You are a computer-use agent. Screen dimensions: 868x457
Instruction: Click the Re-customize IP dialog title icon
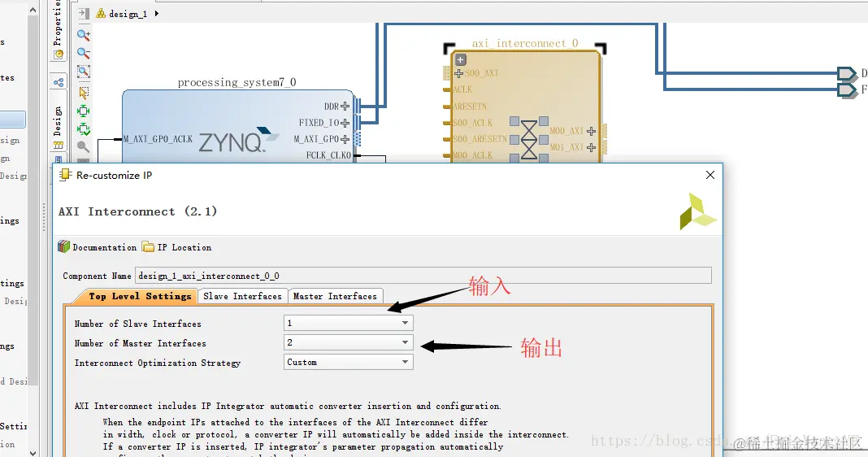[65, 175]
